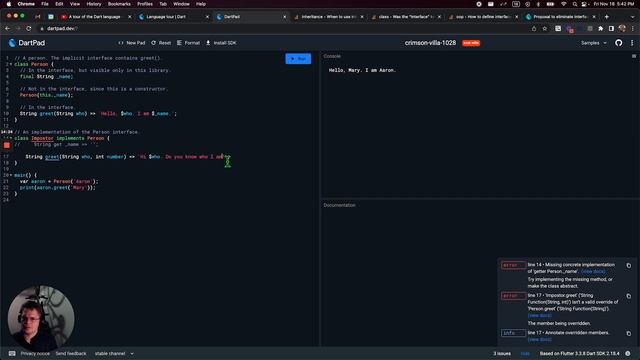Bookmark this page with the star icon
The width and height of the screenshot is (640, 360).
click(x=544, y=29)
